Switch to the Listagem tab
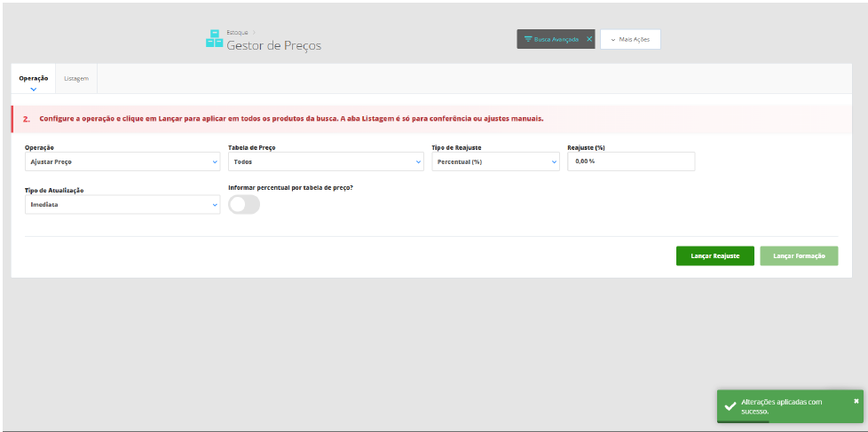 pos(76,79)
